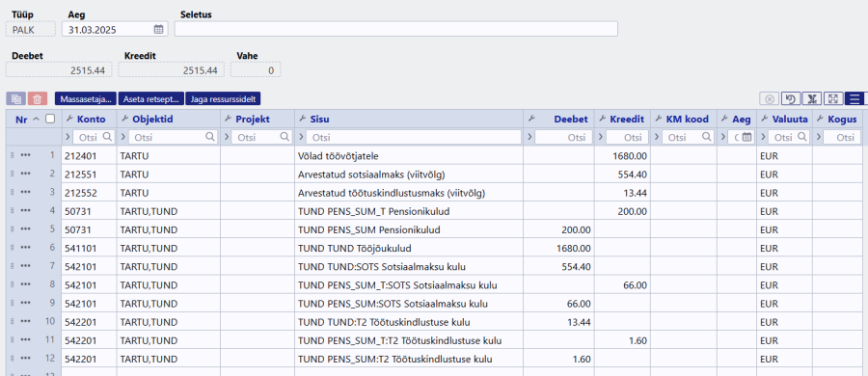Image resolution: width=868 pixels, height=376 pixels.
Task: Click the Sisu filter search field
Action: click(x=414, y=137)
